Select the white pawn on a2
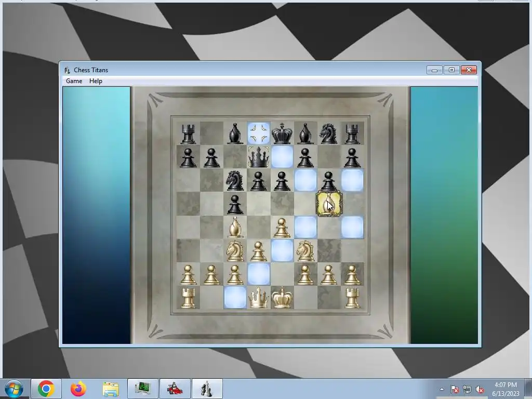The width and height of the screenshot is (532, 399). coord(188,275)
